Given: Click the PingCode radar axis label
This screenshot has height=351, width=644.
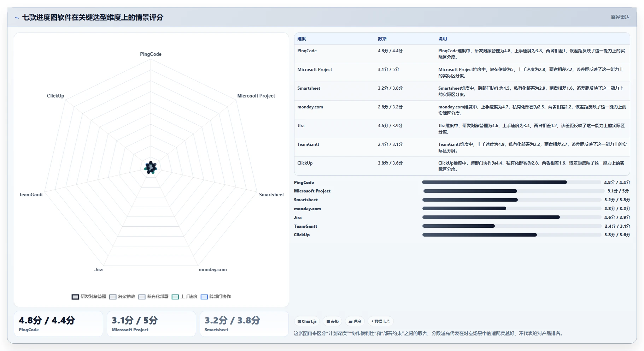Looking at the screenshot, I should click(x=151, y=54).
